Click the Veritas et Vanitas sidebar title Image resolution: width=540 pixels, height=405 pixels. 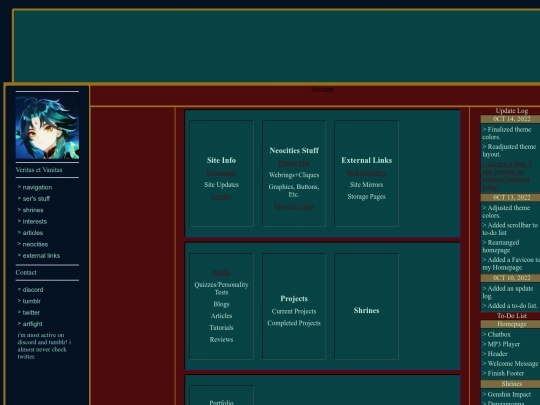[39, 170]
